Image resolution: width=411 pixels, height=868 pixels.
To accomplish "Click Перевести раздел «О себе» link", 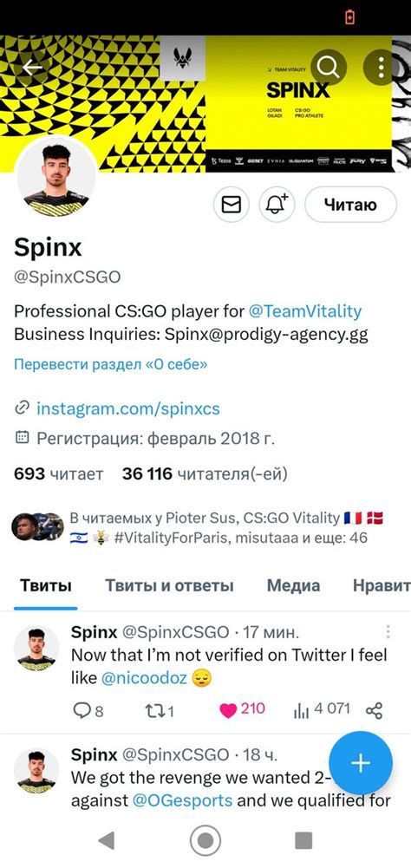I will pyautogui.click(x=111, y=365).
